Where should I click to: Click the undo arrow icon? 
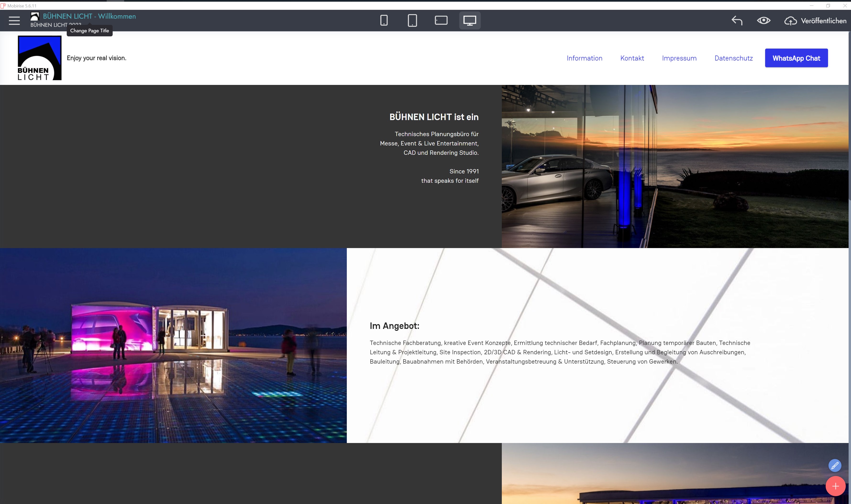pyautogui.click(x=737, y=21)
